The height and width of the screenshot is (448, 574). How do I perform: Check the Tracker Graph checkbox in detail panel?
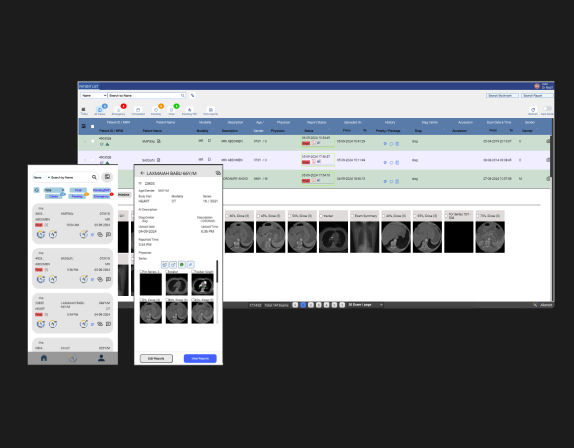[193, 272]
